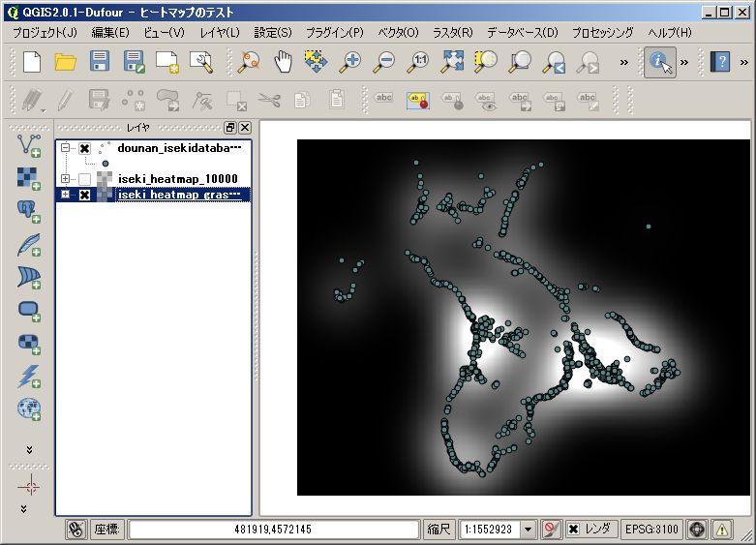Select the iseki_heatmap_10000 layer name
Screen dimensions: 756x545
[178, 179]
